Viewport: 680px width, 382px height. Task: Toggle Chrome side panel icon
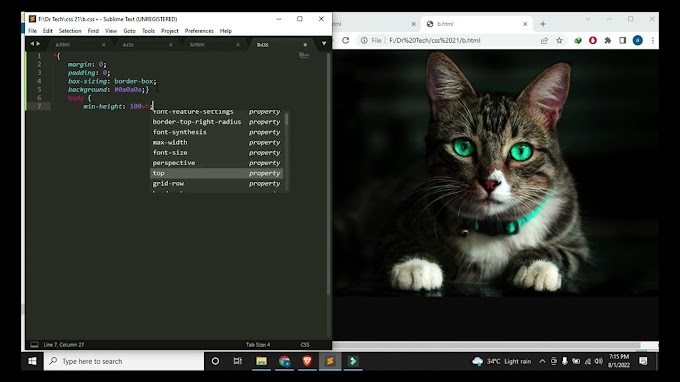(x=622, y=40)
